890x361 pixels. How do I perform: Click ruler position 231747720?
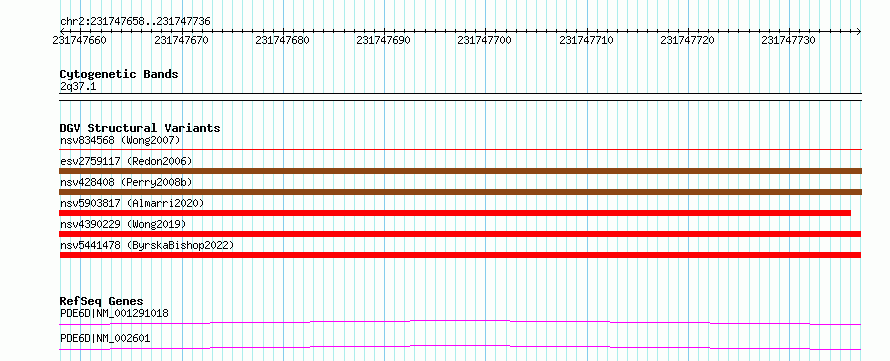click(x=687, y=40)
